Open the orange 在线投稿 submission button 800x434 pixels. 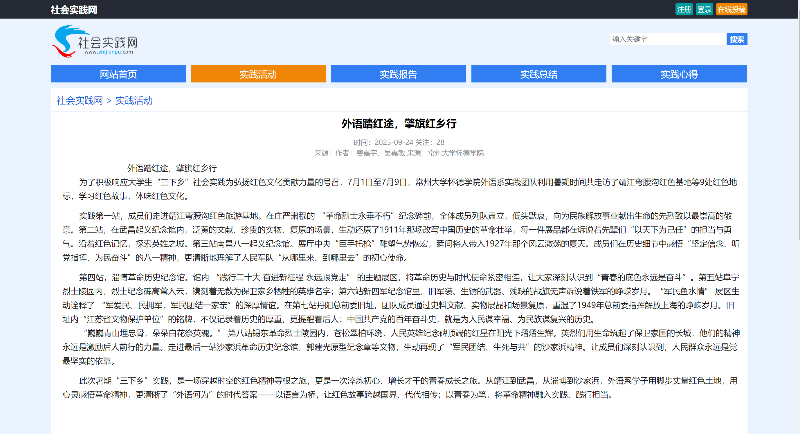[732, 9]
